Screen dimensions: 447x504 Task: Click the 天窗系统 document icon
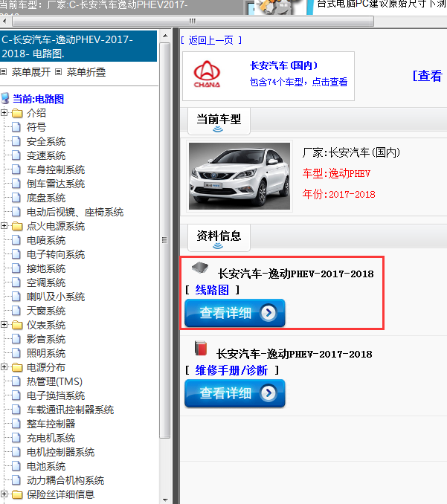pyautogui.click(x=16, y=311)
